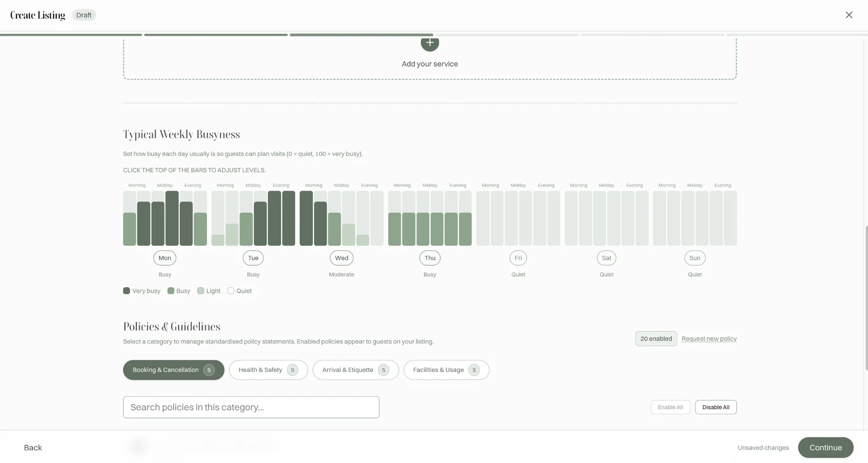Image resolution: width=868 pixels, height=463 pixels.
Task: Click the 'Busy' legend swatch
Action: [x=171, y=291]
